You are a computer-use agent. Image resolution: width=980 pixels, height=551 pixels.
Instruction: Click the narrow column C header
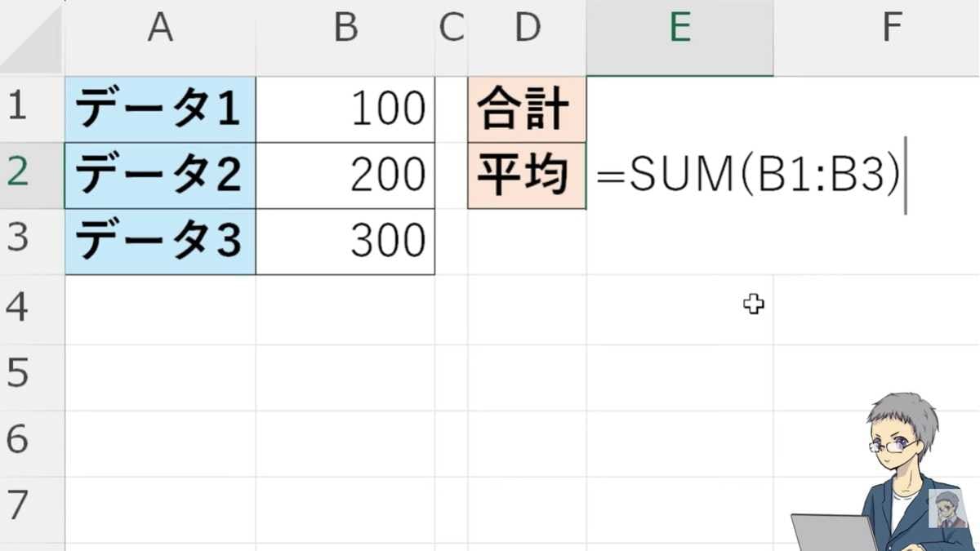(x=451, y=29)
